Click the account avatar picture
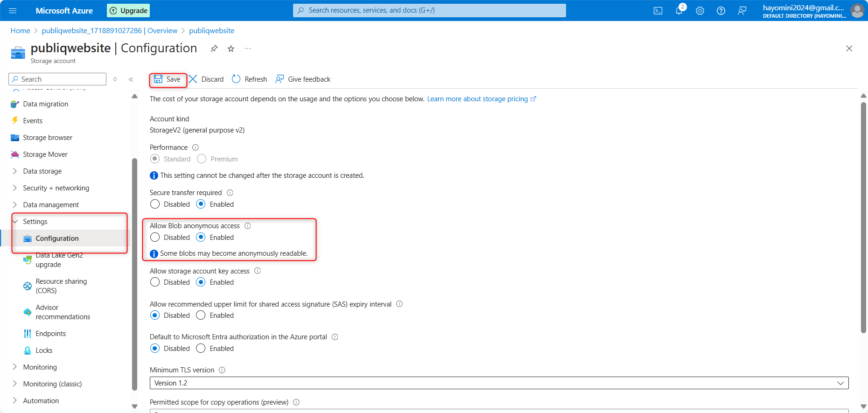868x413 pixels. tap(857, 10)
